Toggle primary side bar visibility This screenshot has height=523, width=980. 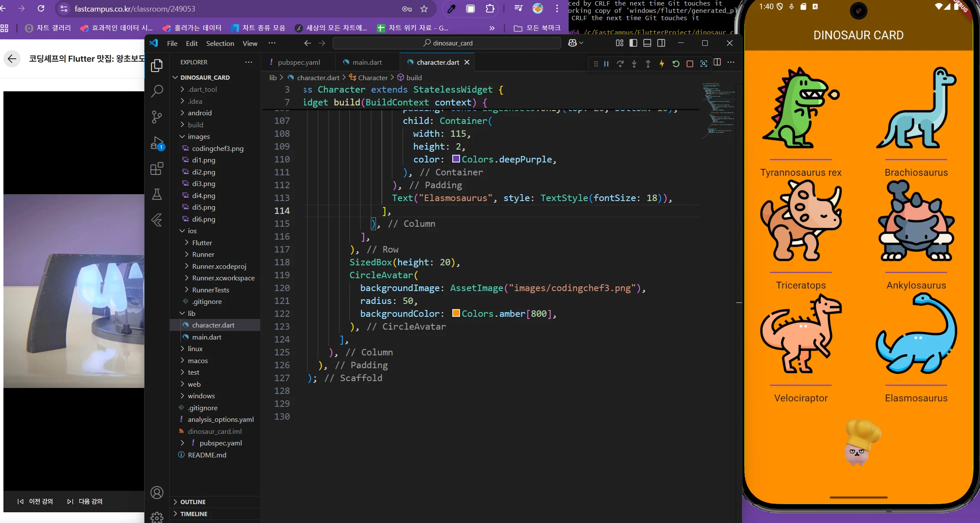pyautogui.click(x=633, y=43)
